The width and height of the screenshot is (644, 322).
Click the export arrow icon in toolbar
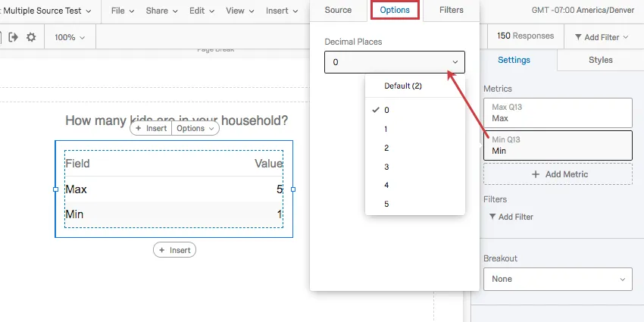[14, 37]
